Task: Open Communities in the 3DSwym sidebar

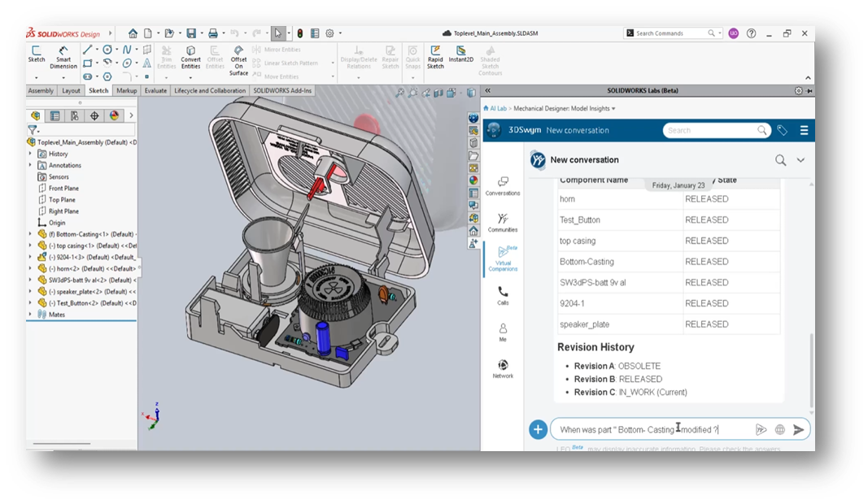Action: click(x=503, y=223)
